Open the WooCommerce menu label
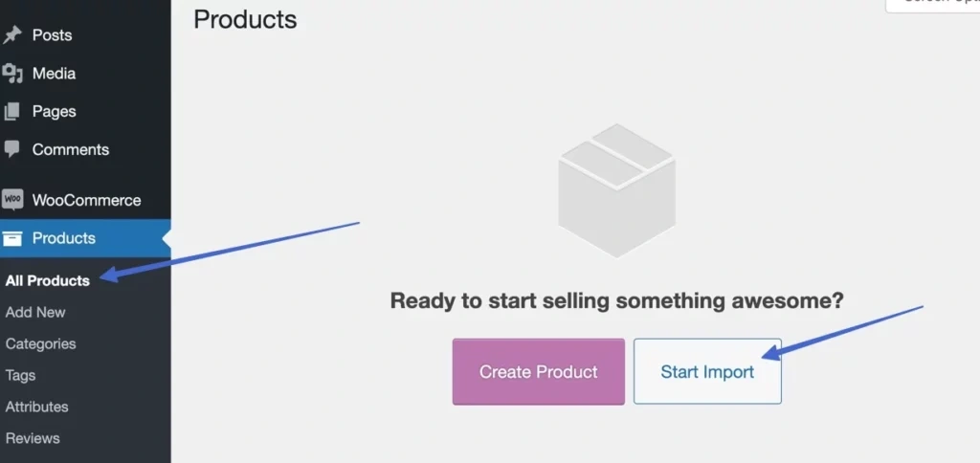980x463 pixels. pos(86,200)
